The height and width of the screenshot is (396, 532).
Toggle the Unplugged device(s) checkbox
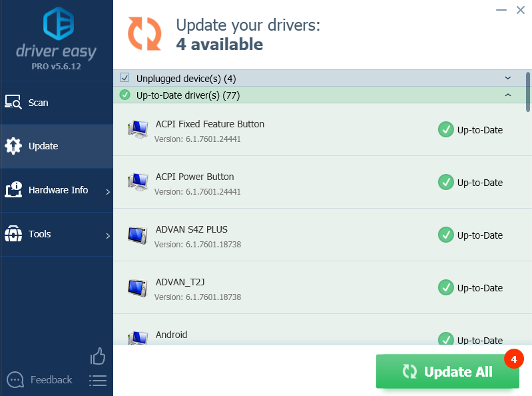click(x=125, y=78)
